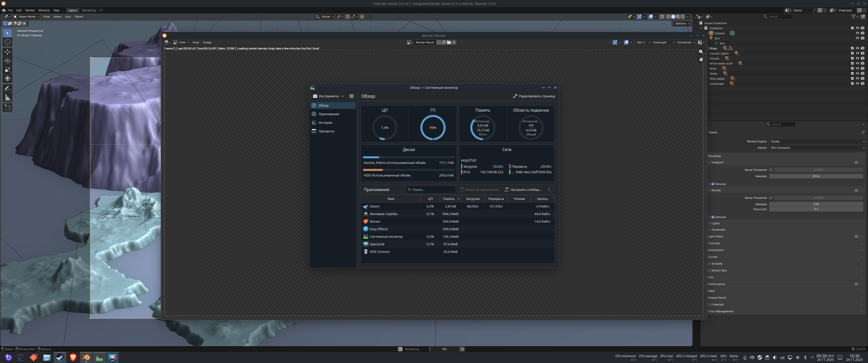Click the zoom magnifier in render window
The height and width of the screenshot is (363, 868).
click(701, 52)
